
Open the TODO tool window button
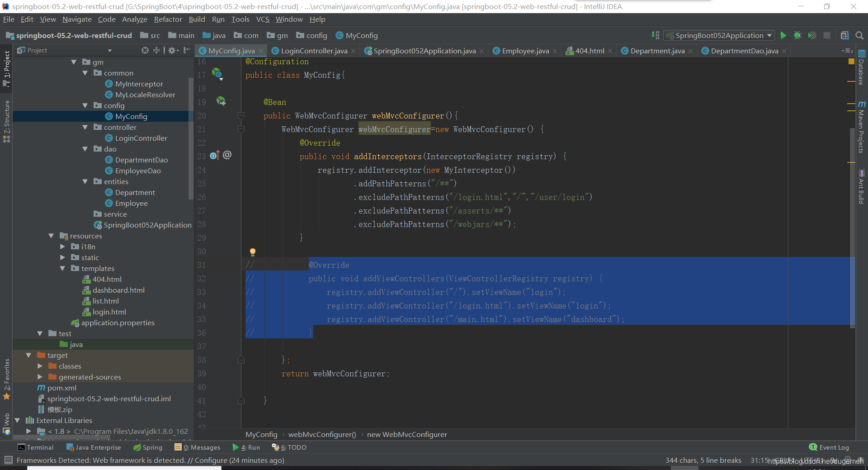coord(289,447)
